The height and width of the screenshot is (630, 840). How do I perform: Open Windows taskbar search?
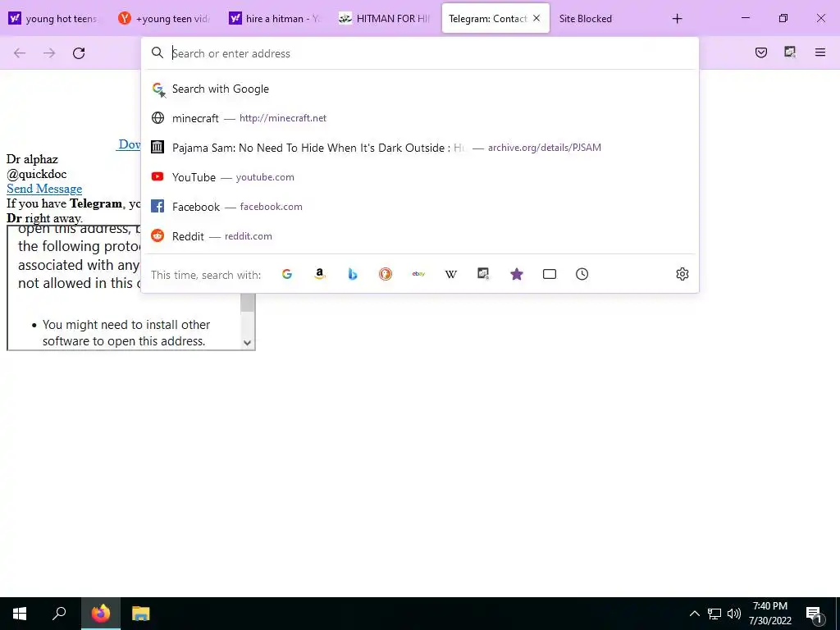tap(59, 614)
